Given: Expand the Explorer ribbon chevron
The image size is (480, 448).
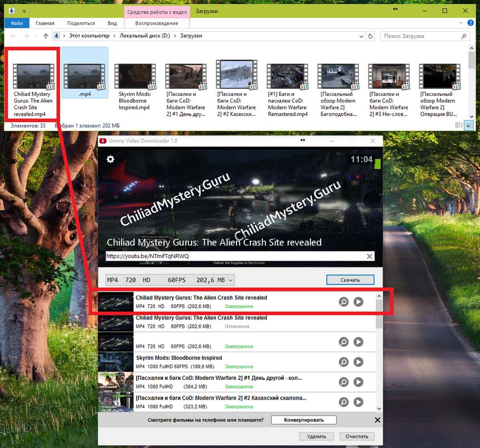Looking at the screenshot, I should (x=461, y=23).
